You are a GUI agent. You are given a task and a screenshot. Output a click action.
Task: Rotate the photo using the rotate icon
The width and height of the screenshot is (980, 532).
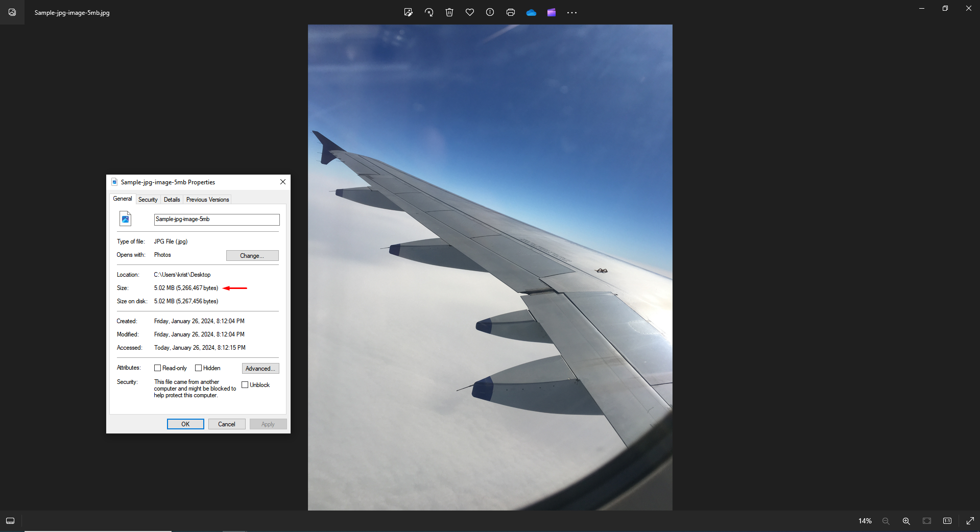coord(429,12)
